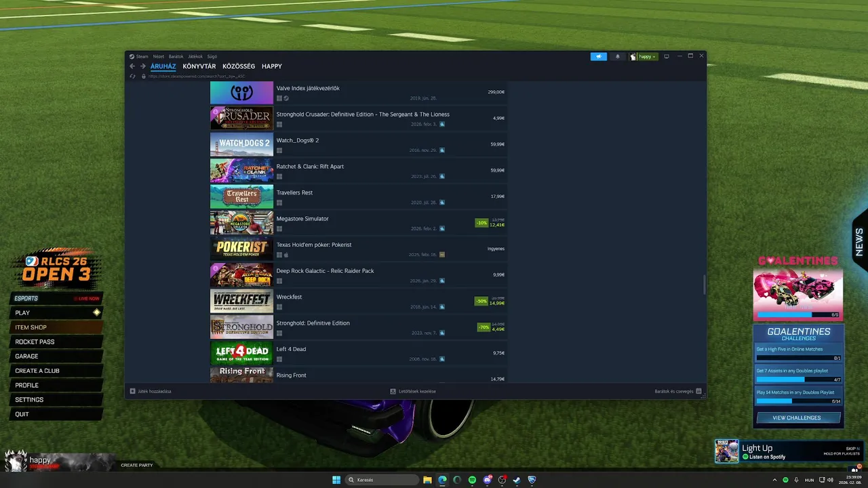Open the Steam menu
The width and height of the screenshot is (868, 488).
pos(140,57)
